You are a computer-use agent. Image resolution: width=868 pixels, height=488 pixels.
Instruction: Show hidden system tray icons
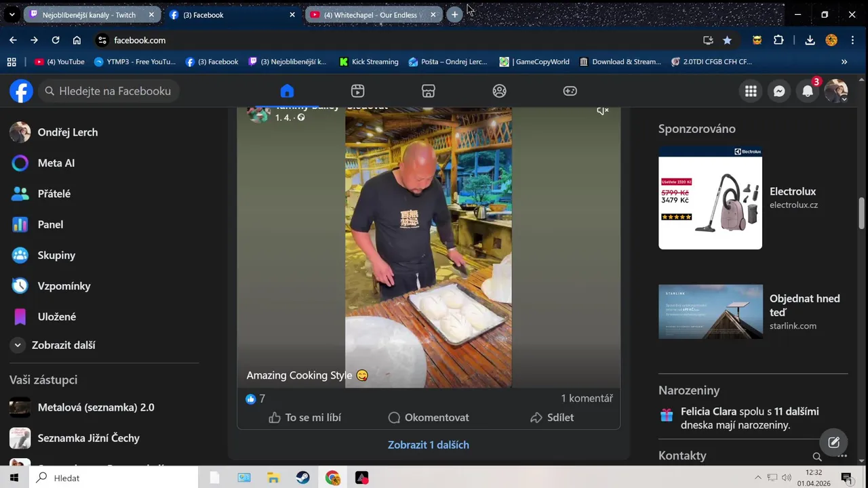click(758, 478)
